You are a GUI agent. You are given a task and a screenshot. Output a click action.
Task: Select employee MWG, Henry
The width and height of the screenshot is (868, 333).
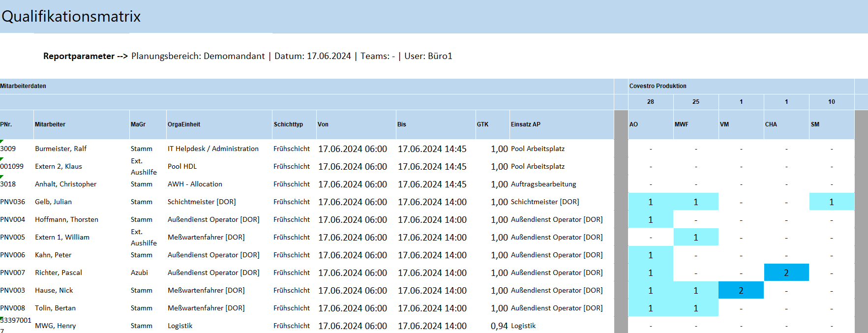point(55,326)
